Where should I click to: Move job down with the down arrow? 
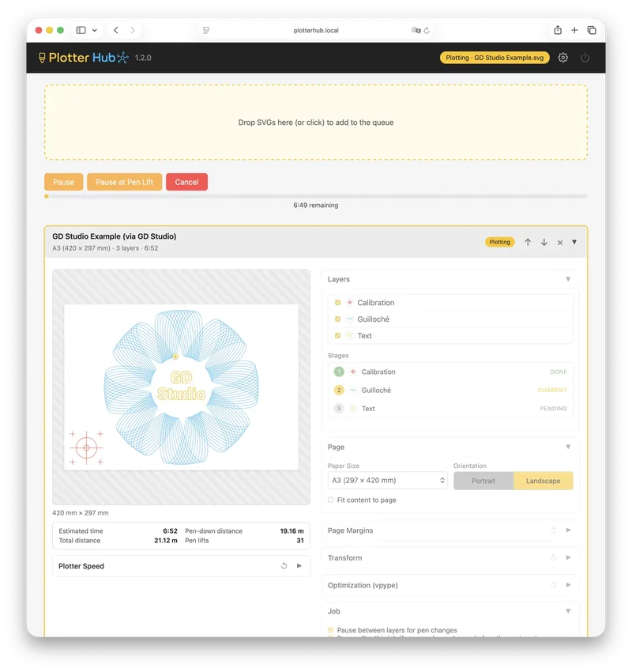544,242
